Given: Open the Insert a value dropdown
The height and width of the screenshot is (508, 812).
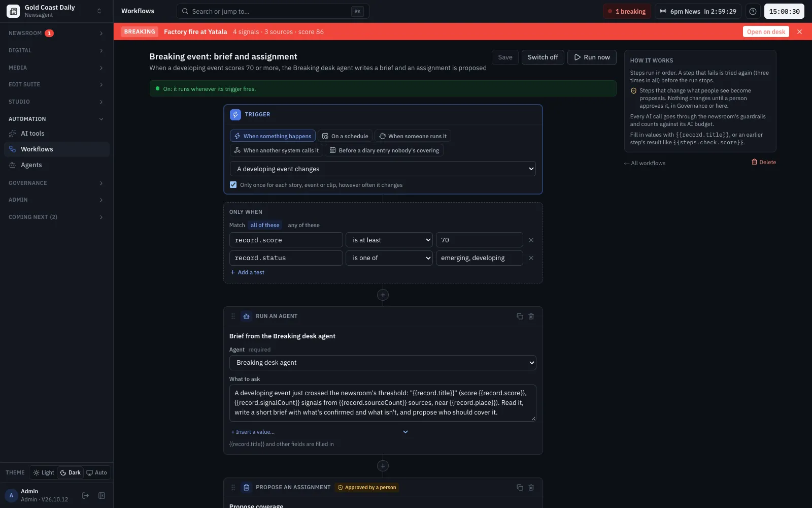Looking at the screenshot, I should 320,432.
